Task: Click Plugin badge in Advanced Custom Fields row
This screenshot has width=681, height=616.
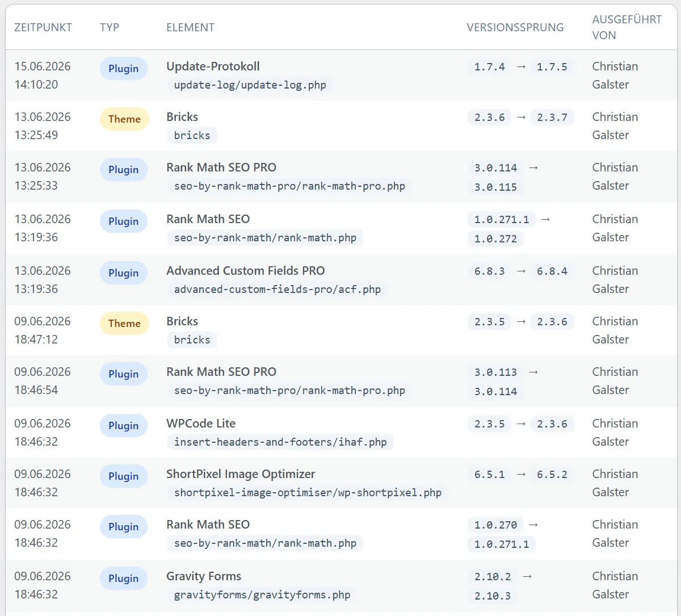Action: tap(123, 273)
